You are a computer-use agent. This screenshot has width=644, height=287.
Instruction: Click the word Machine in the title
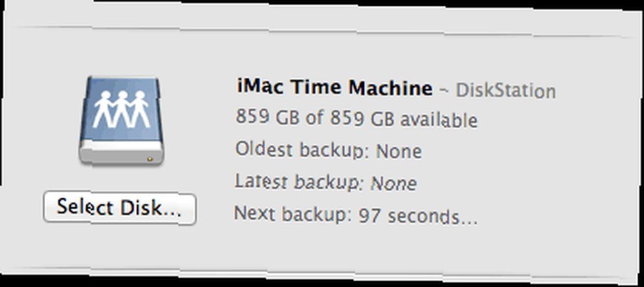(391, 88)
